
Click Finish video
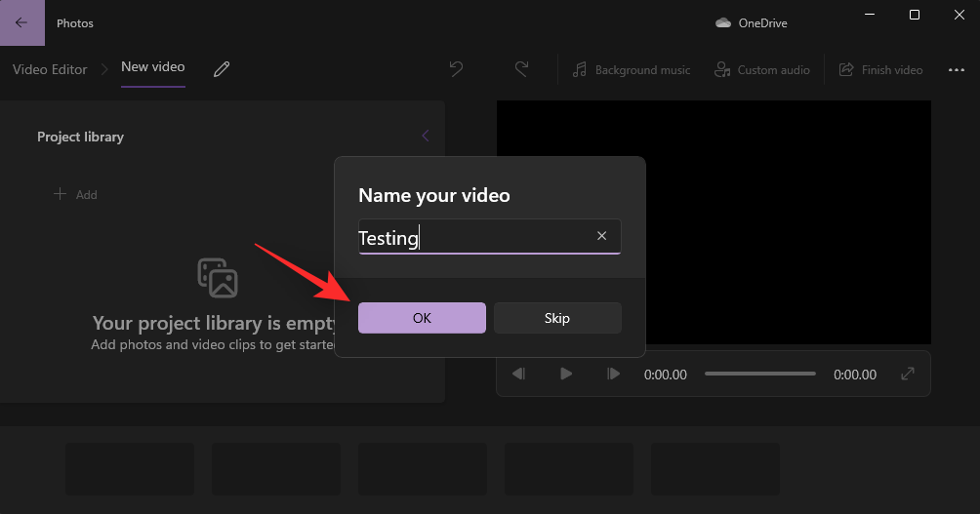click(880, 70)
